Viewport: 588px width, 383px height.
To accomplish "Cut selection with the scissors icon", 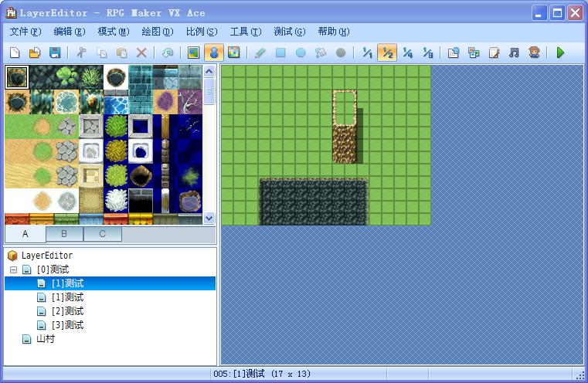I will [81, 53].
